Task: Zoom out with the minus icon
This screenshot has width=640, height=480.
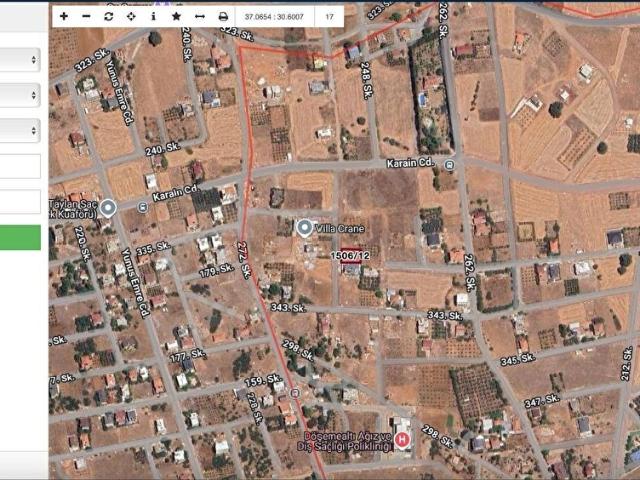Action: click(x=86, y=16)
